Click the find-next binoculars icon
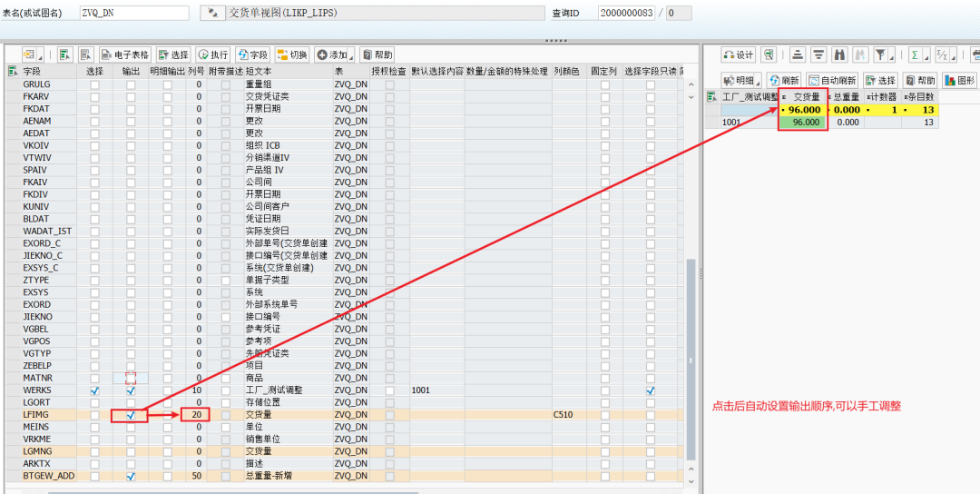 (861, 54)
